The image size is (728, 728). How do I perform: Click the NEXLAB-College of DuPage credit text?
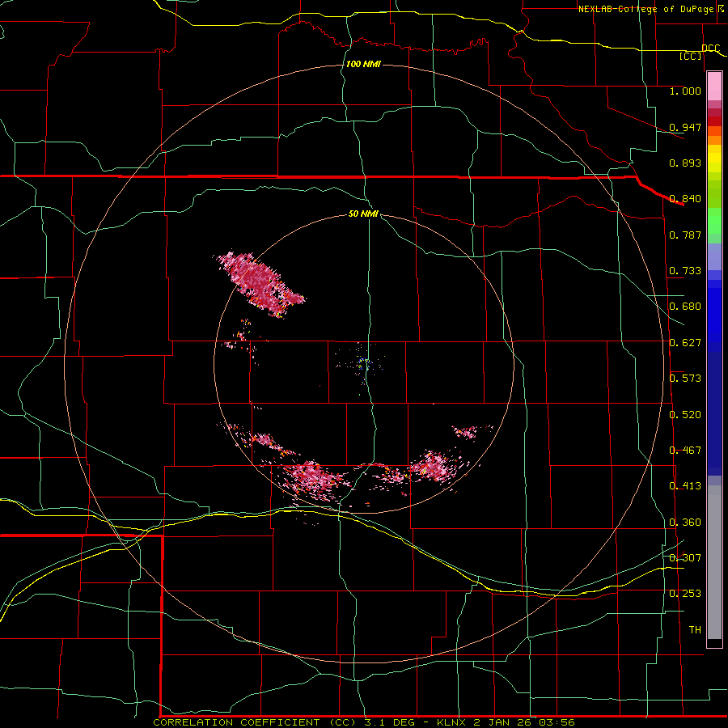click(645, 9)
